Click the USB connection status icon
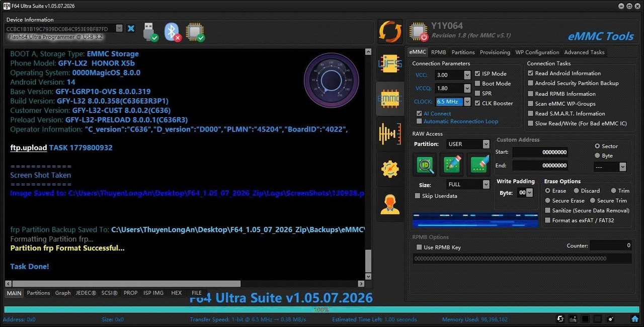This screenshot has width=644, height=327. coord(150,32)
